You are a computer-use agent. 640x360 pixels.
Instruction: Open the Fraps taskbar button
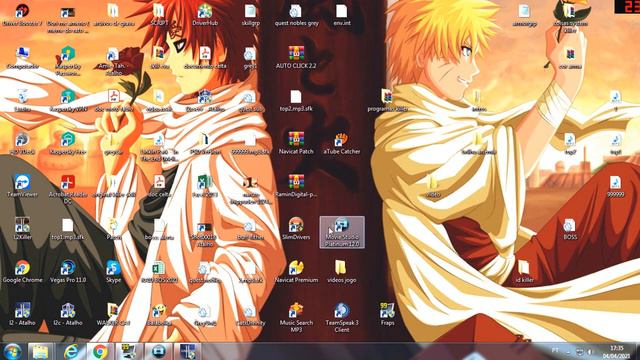[129, 351]
